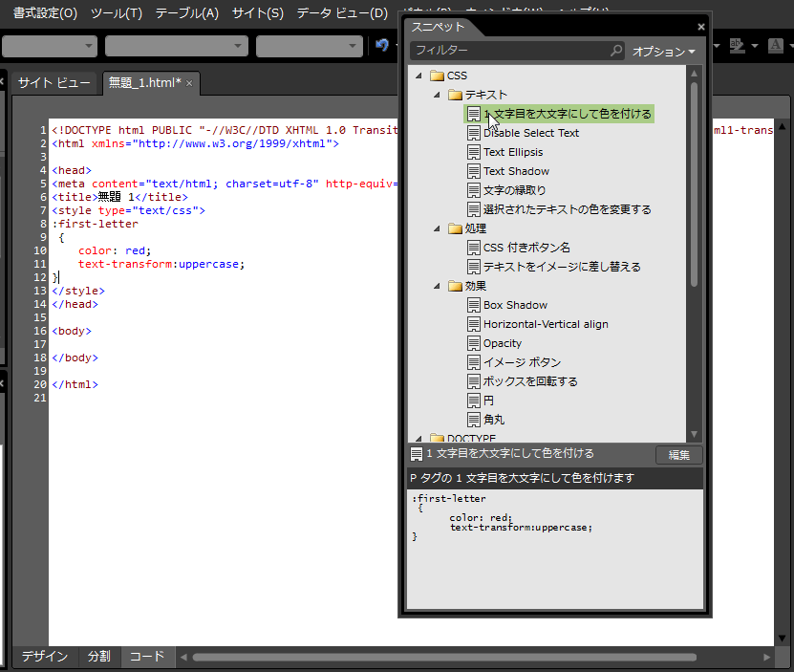
Task: Click the 編集 button
Action: click(x=678, y=455)
